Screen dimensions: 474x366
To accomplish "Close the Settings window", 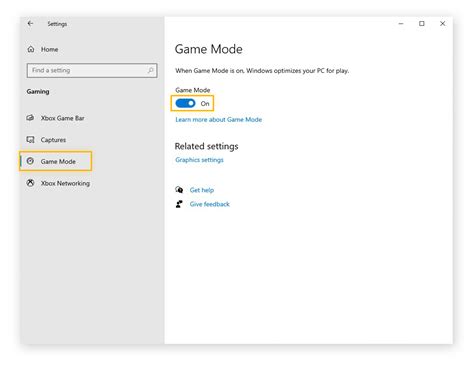I will [x=442, y=23].
